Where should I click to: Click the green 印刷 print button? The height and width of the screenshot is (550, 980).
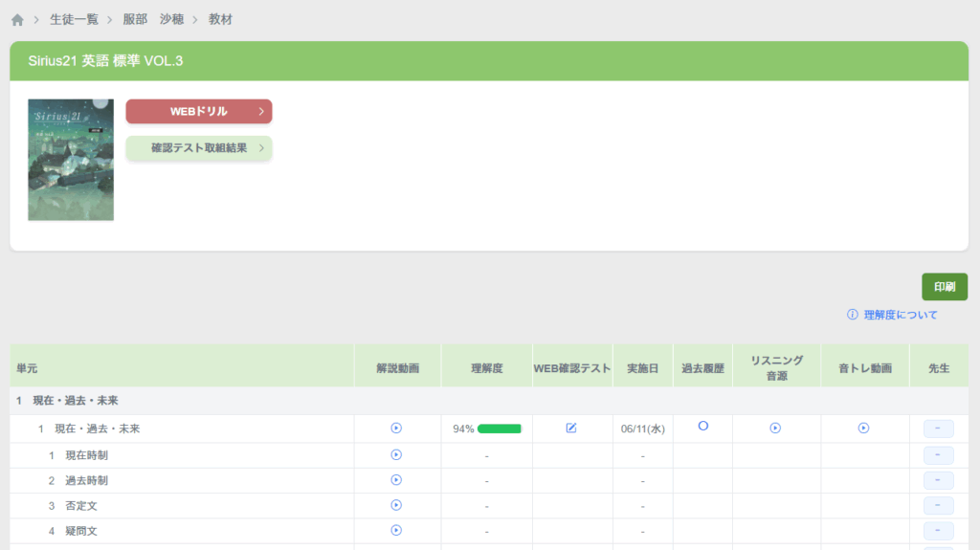[x=944, y=287]
